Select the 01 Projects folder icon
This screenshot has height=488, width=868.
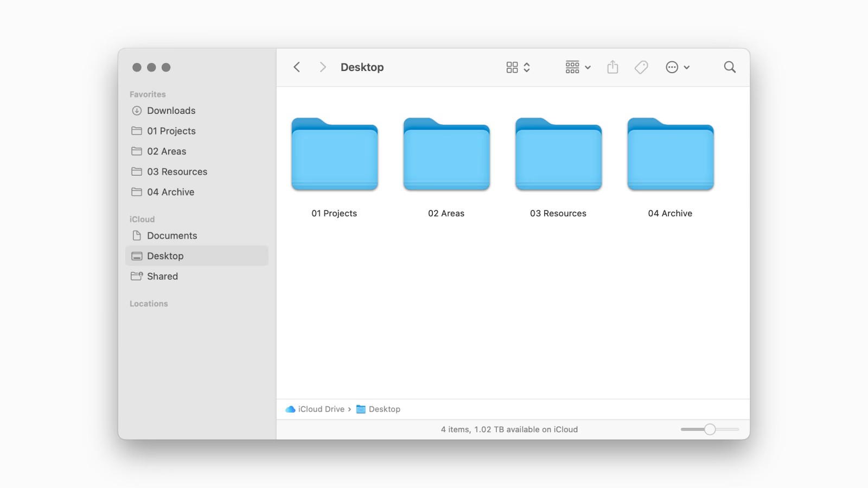click(335, 154)
